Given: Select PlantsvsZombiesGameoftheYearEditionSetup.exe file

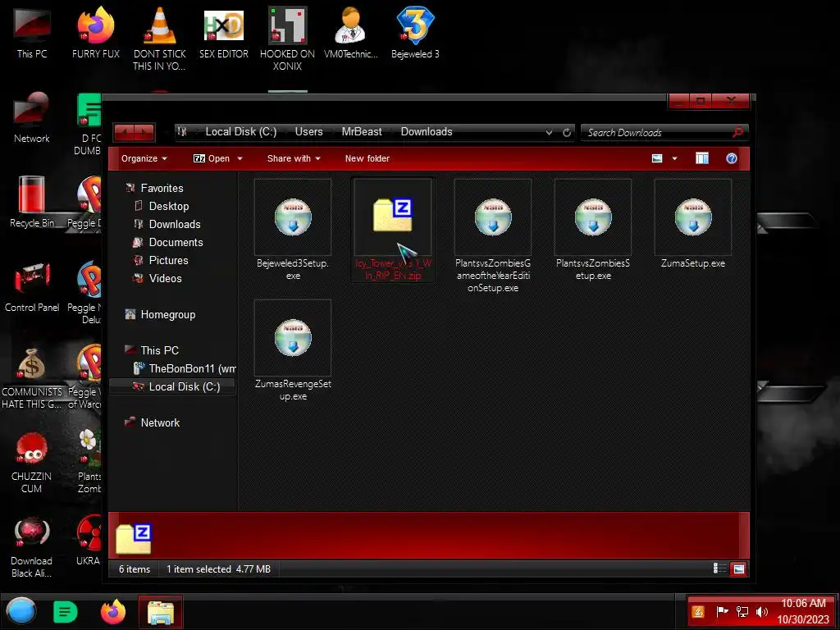Looking at the screenshot, I should [x=493, y=236].
